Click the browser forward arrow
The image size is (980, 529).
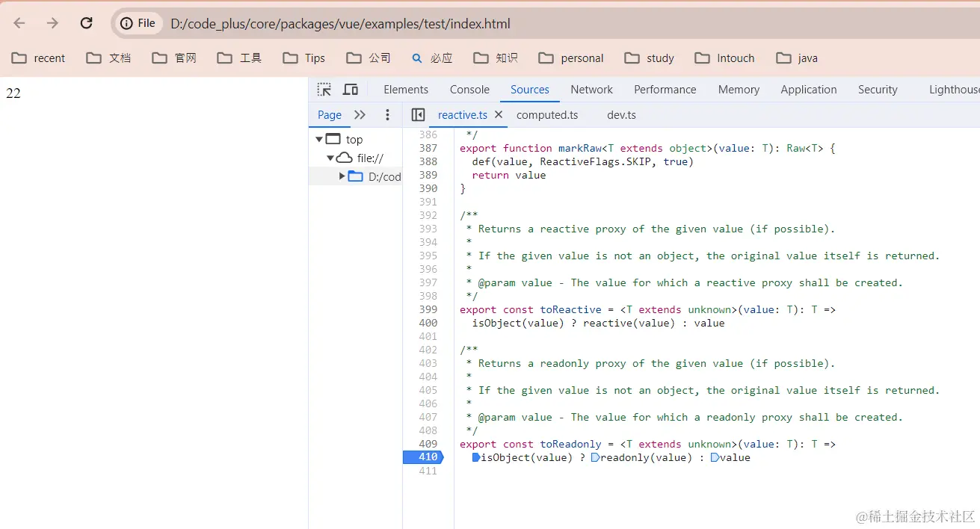52,23
